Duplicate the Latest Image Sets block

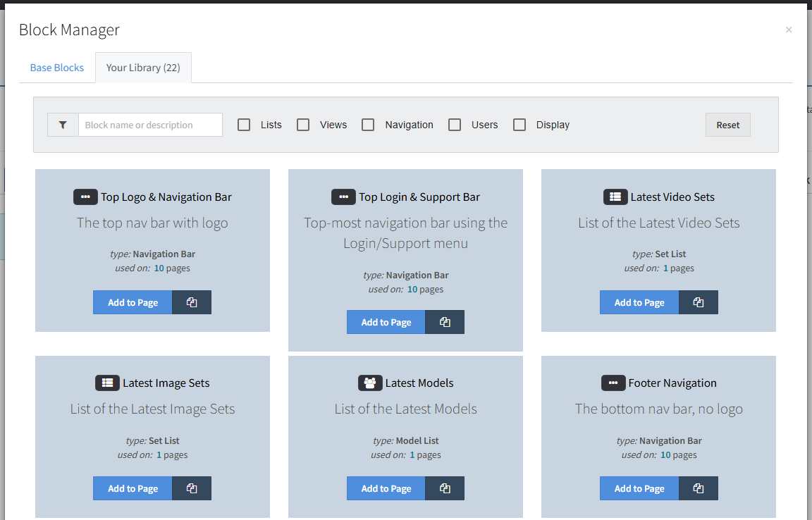(192, 488)
